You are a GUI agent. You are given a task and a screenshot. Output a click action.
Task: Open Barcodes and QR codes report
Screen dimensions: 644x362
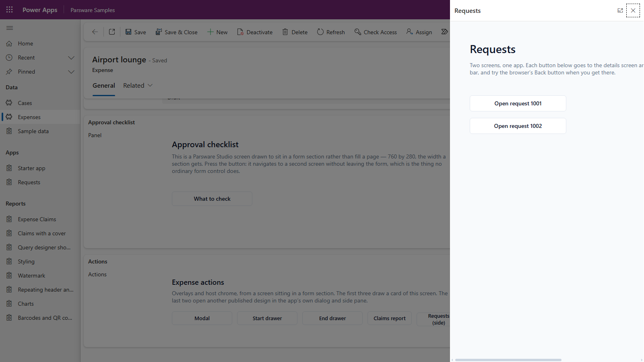[40, 318]
